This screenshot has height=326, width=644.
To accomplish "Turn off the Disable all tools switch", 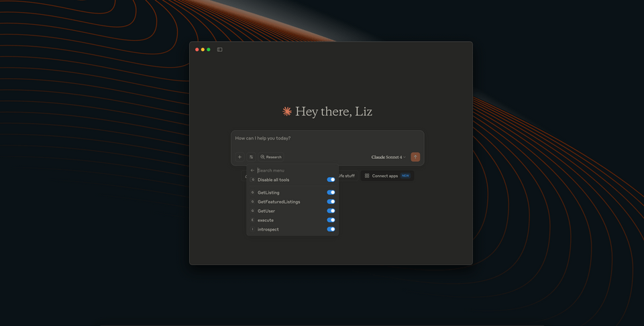I will (x=331, y=180).
